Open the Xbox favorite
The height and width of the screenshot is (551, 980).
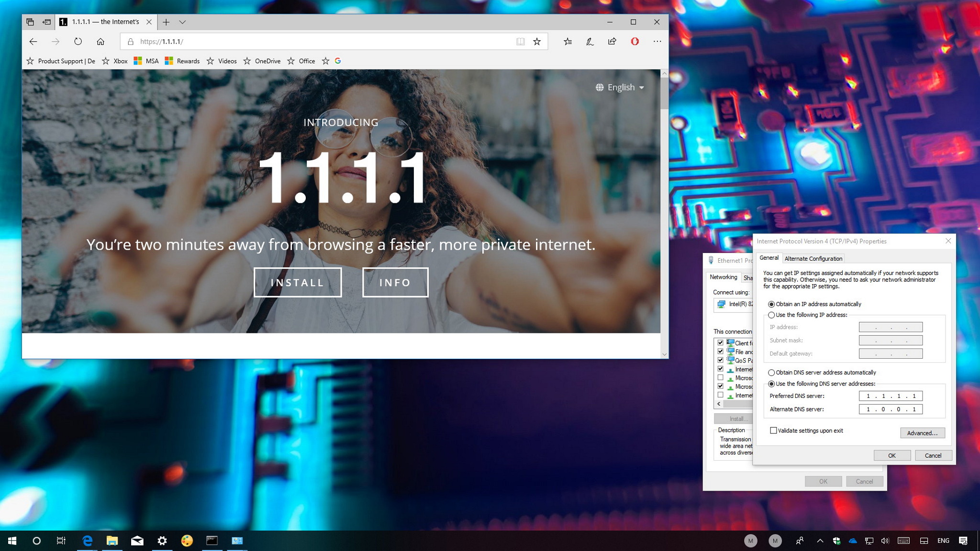[x=115, y=61]
